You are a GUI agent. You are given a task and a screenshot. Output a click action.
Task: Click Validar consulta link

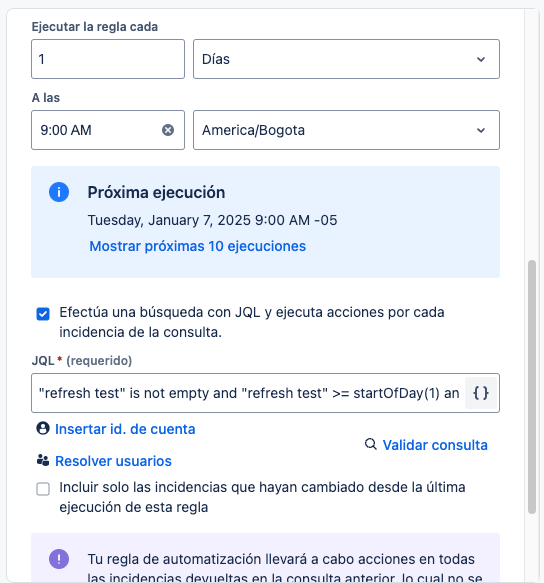[435, 445]
